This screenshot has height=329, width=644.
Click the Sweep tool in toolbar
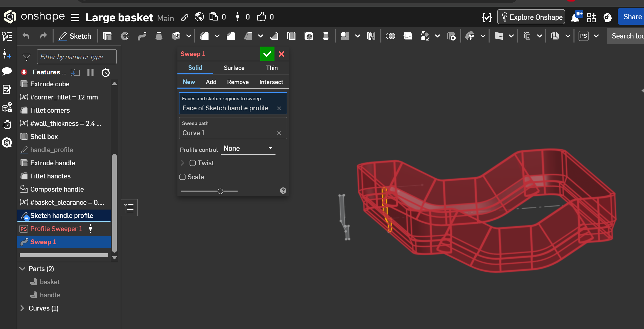tap(142, 36)
